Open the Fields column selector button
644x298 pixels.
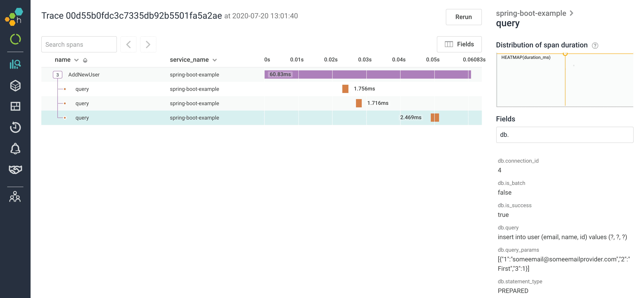459,44
